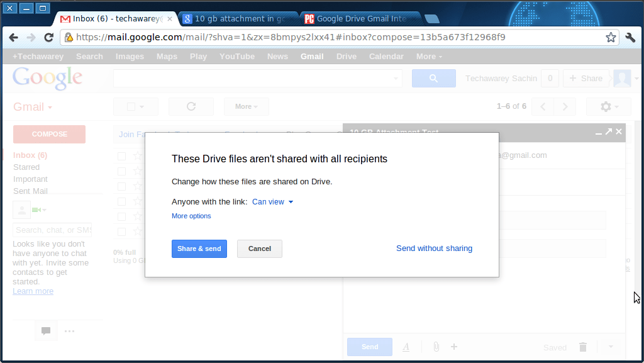Open search options dropdown arrow
The width and height of the screenshot is (644, 363).
(x=396, y=78)
